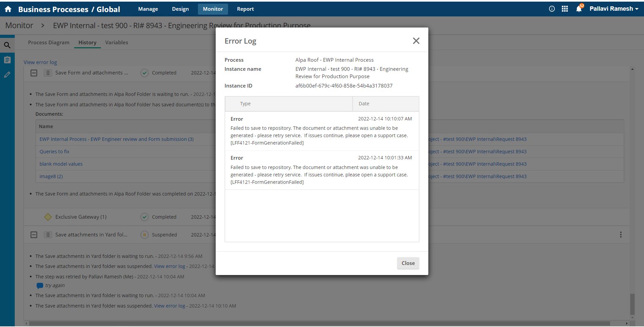Close the Error Log dialog with X

(x=416, y=41)
